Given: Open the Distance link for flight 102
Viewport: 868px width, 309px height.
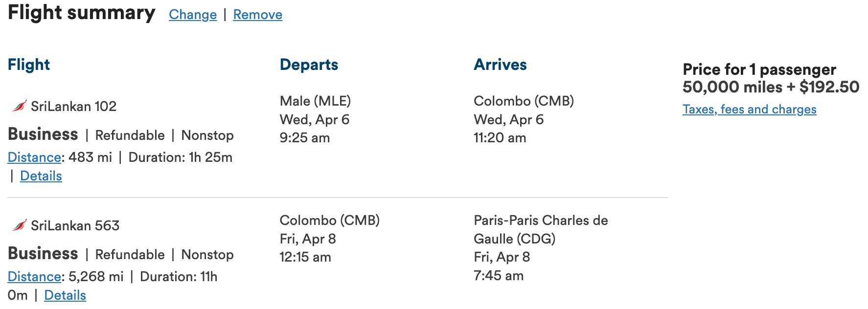Looking at the screenshot, I should coord(33,157).
